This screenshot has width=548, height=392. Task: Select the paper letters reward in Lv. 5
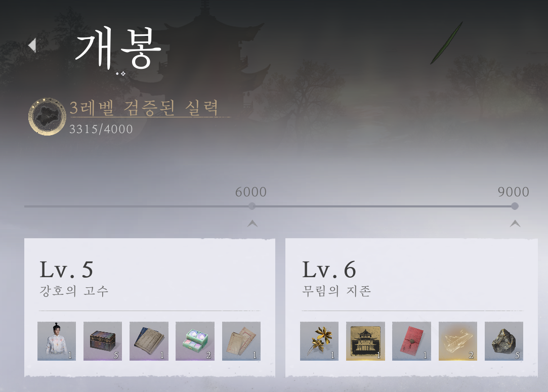(x=241, y=341)
